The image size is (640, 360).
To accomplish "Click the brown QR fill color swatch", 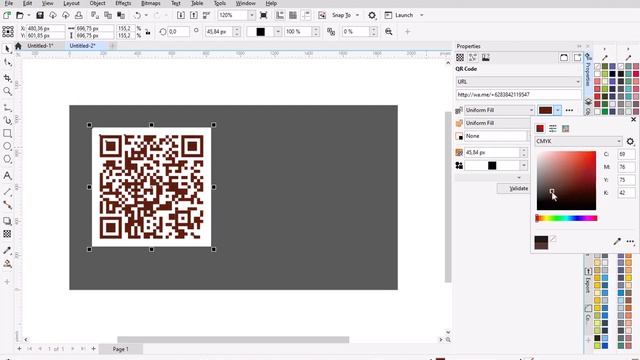I will 545,110.
